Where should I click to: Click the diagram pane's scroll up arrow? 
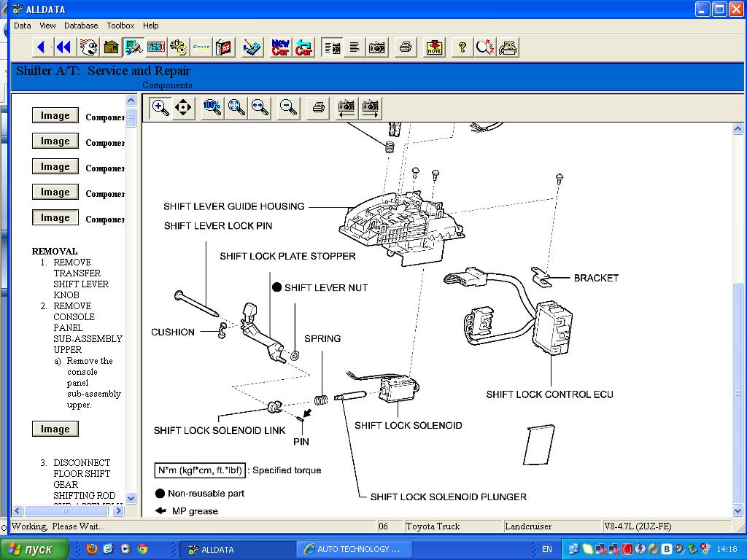738,128
